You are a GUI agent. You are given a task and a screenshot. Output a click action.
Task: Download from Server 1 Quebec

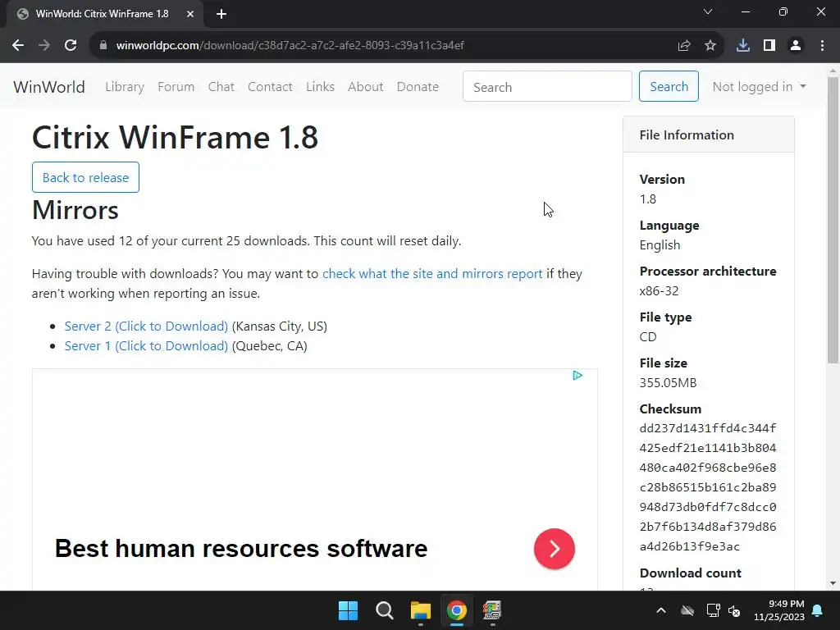click(x=146, y=346)
